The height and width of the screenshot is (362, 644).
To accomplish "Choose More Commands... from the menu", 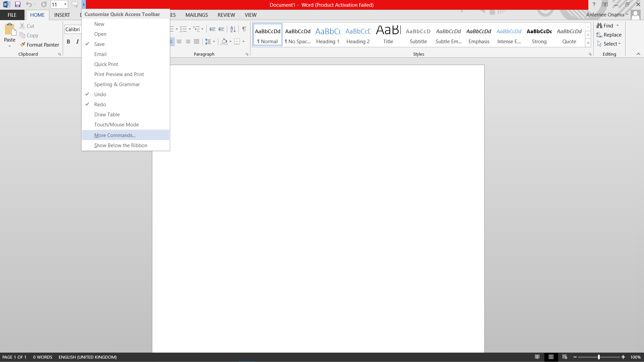I will (115, 135).
